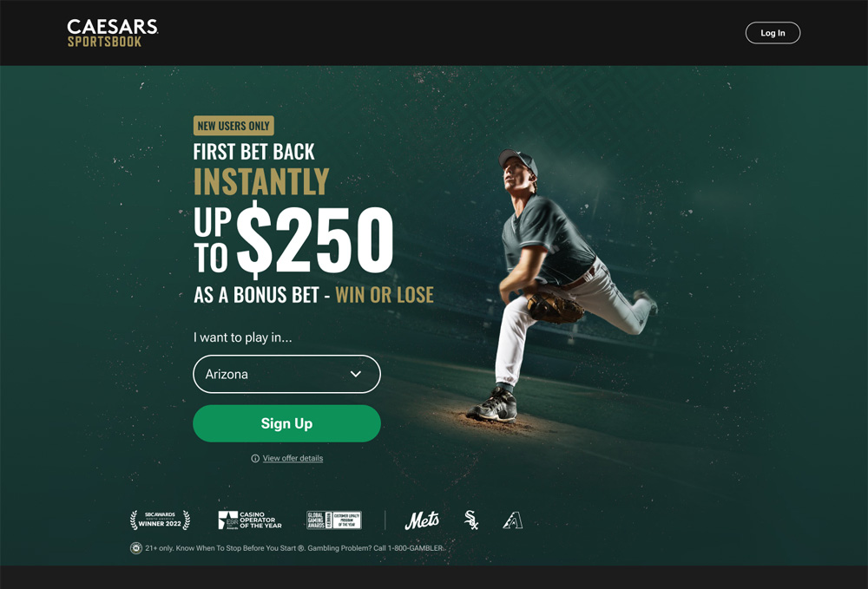Click the info icon beside offer details
The image size is (868, 589).
[255, 458]
